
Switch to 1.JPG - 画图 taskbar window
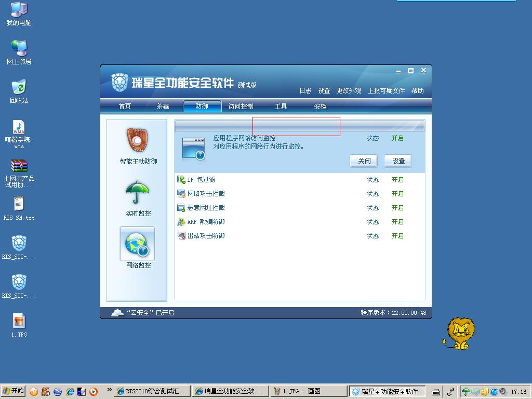pyautogui.click(x=309, y=391)
